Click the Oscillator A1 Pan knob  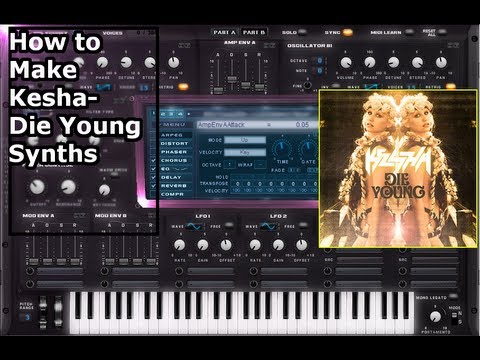(173, 62)
